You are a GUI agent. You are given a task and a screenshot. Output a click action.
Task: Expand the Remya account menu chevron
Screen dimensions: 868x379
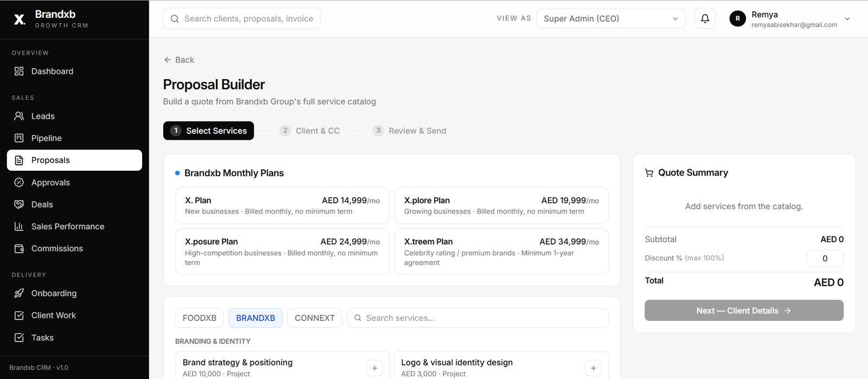(847, 19)
